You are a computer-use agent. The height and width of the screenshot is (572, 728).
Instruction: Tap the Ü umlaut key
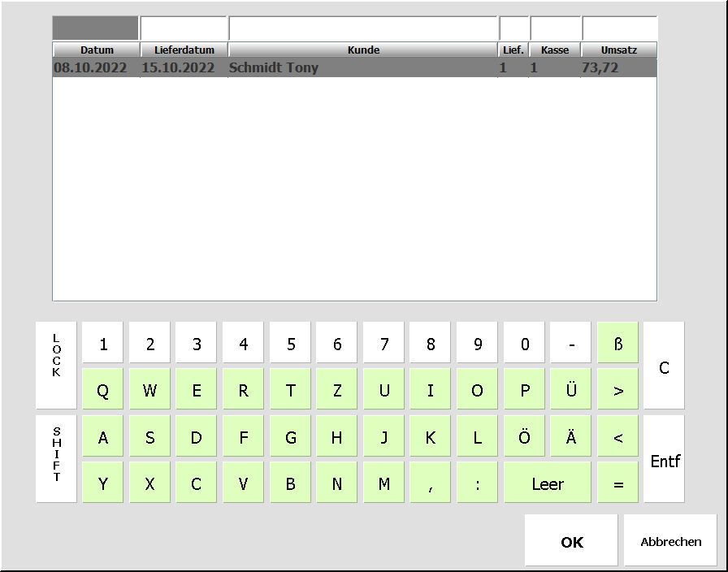tap(571, 390)
